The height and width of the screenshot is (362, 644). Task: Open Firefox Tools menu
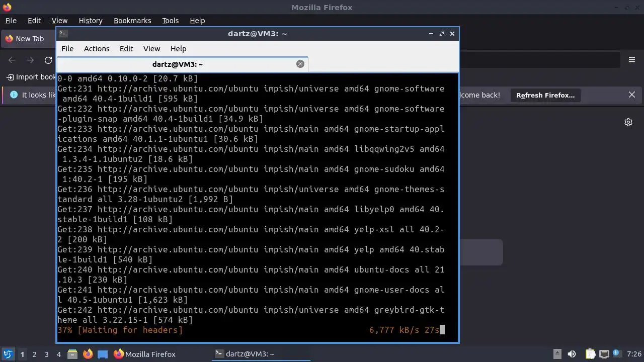click(170, 21)
